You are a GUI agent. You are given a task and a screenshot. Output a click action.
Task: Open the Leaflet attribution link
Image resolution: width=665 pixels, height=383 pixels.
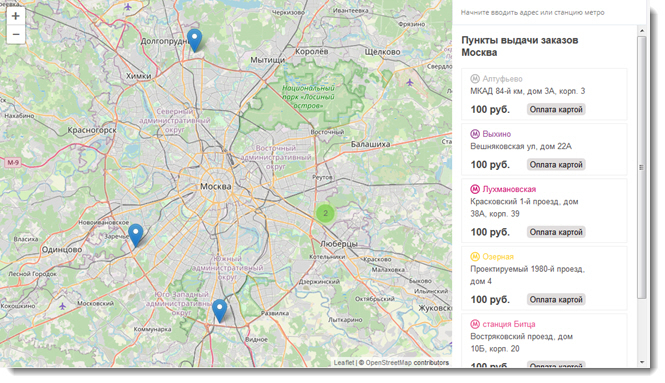[344, 363]
